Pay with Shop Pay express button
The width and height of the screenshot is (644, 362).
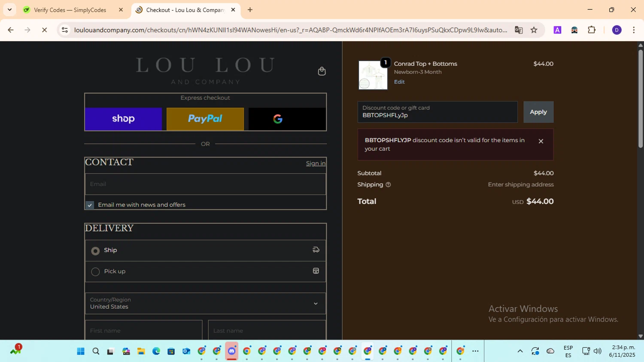[x=124, y=119]
